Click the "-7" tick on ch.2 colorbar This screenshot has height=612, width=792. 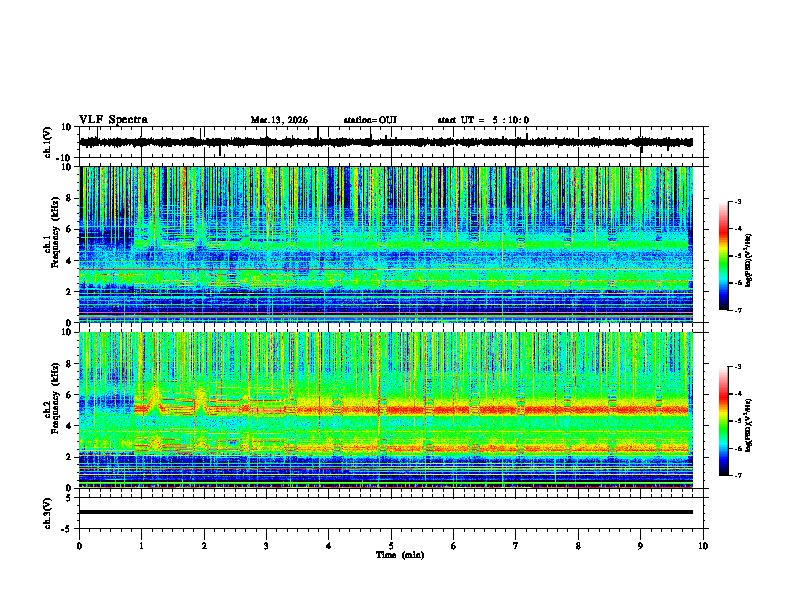point(738,475)
